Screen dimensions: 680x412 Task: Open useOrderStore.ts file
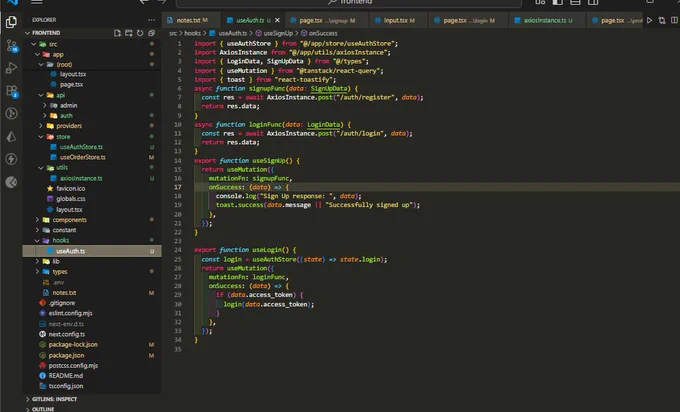coord(82,157)
